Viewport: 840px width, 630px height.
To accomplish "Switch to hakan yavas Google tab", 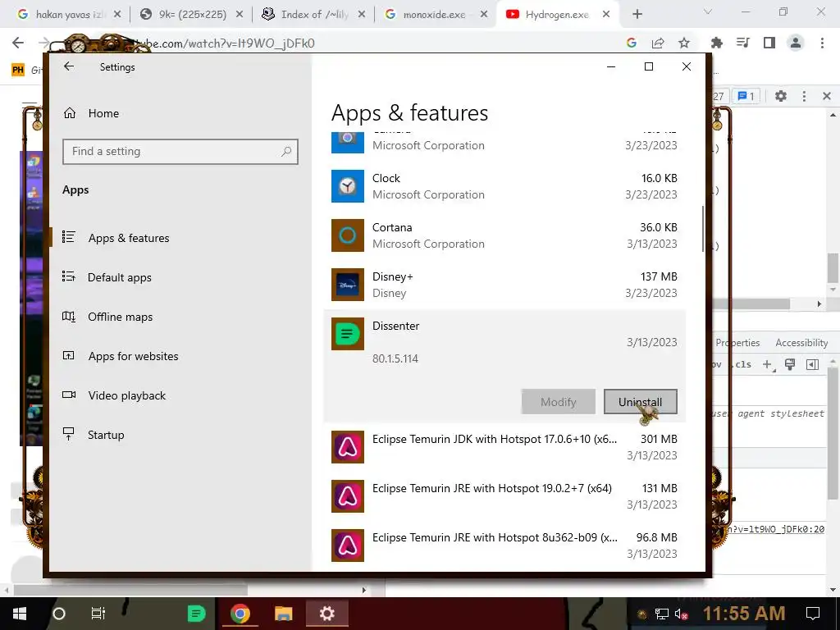I will click(x=69, y=15).
